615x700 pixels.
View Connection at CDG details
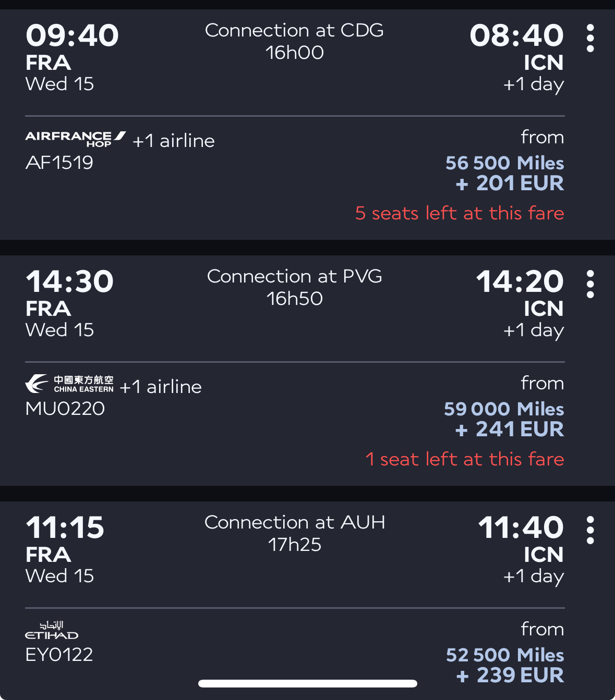pyautogui.click(x=294, y=41)
